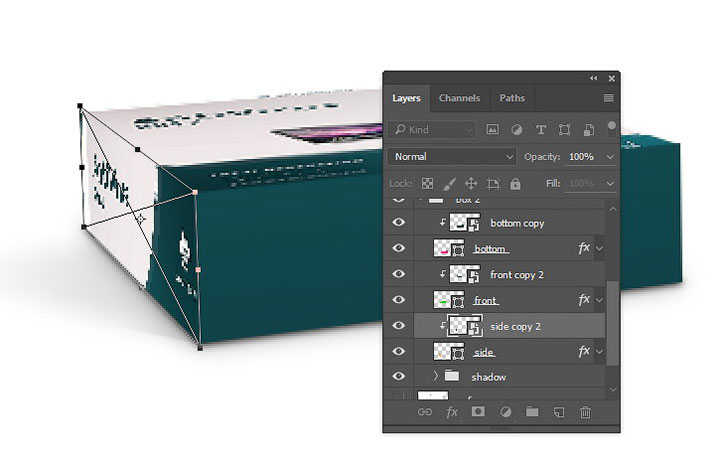Add a layer style fx button
The height and width of the screenshot is (467, 725).
(x=452, y=412)
